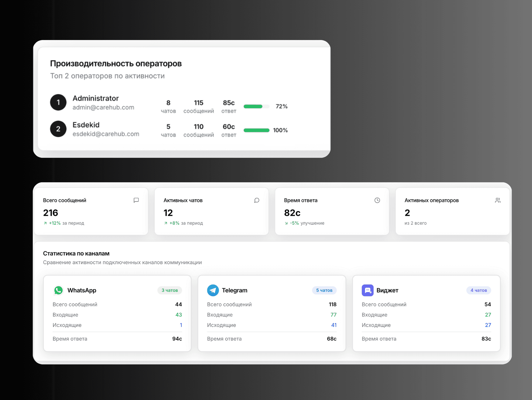
Task: Click the Telegram paper plane icon
Action: [213, 290]
